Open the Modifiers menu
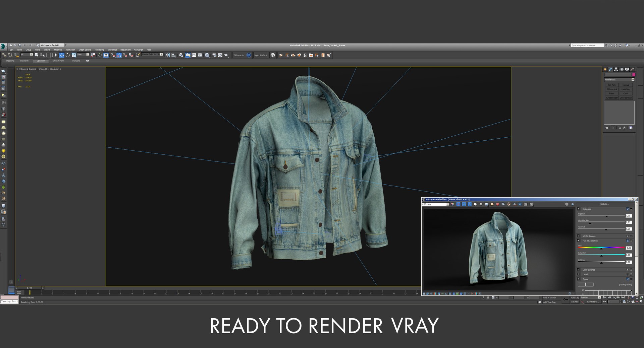This screenshot has height=348, width=644. coord(58,50)
